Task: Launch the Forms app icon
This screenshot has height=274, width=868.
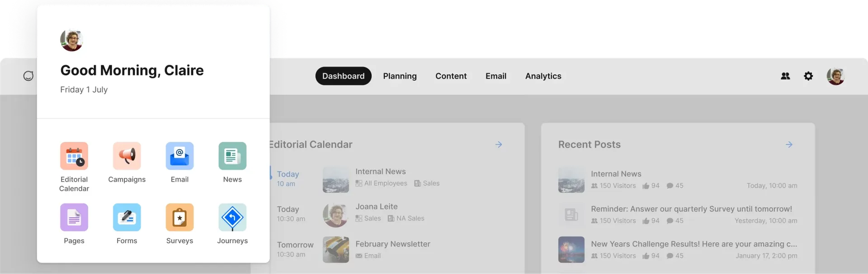Action: (127, 217)
